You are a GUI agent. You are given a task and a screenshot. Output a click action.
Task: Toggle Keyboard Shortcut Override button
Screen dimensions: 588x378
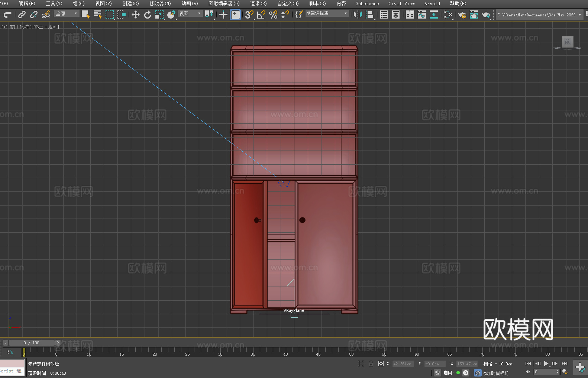(x=235, y=14)
